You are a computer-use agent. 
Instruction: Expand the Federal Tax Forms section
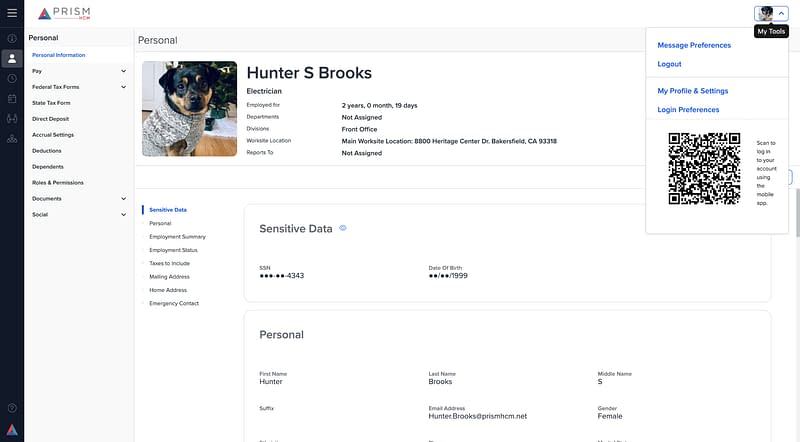[123, 87]
